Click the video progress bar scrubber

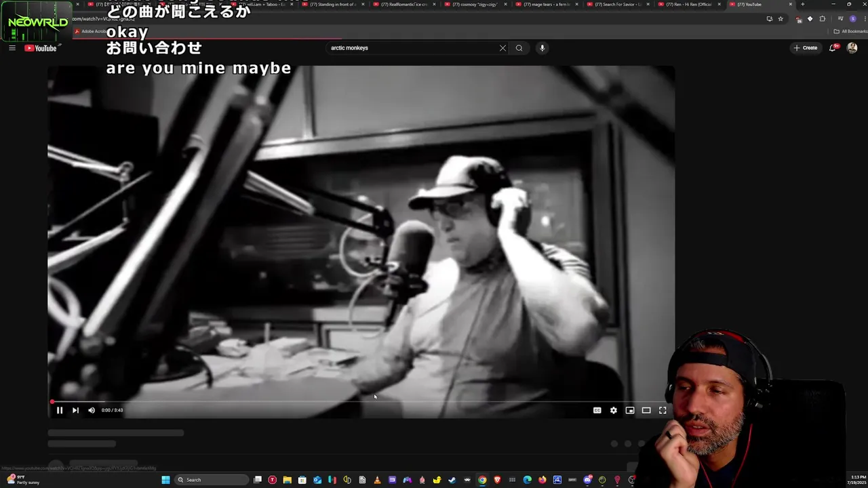[52, 401]
